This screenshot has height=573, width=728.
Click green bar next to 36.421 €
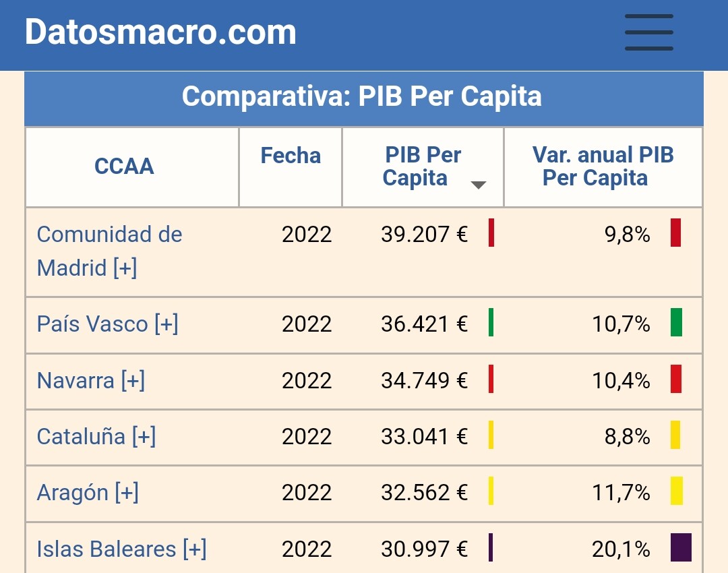(491, 322)
